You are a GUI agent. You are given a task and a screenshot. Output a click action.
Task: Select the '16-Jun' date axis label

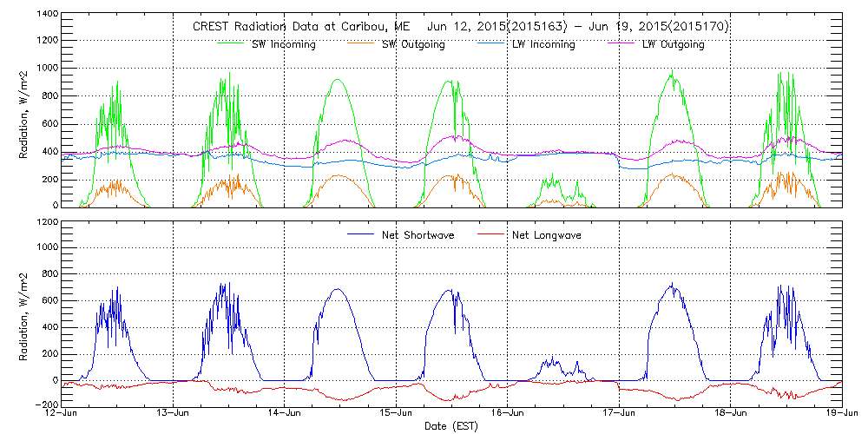coord(508,414)
